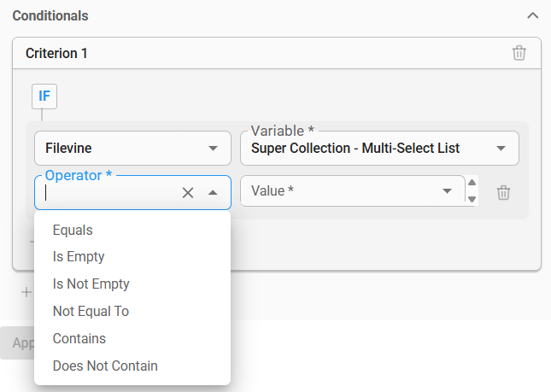Clear the Operator field with X icon

188,192
